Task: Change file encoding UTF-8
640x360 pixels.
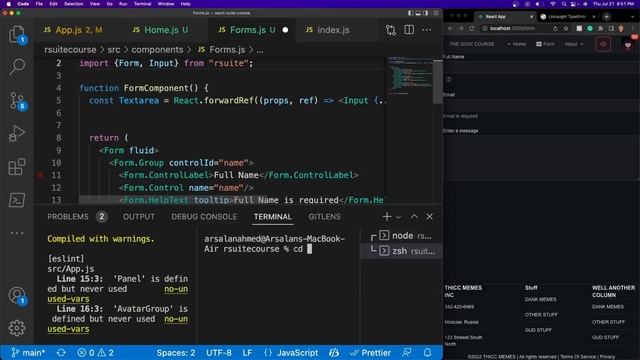Action: 219,353
